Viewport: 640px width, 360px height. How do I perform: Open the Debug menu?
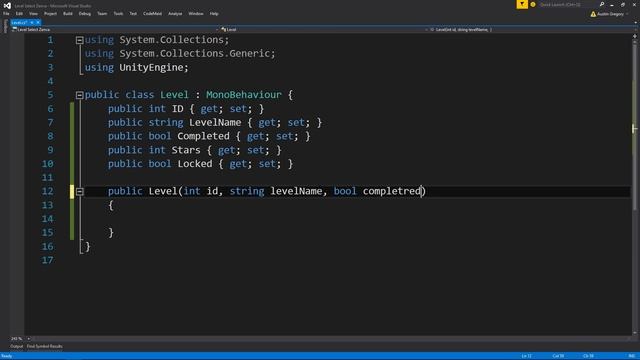click(85, 13)
